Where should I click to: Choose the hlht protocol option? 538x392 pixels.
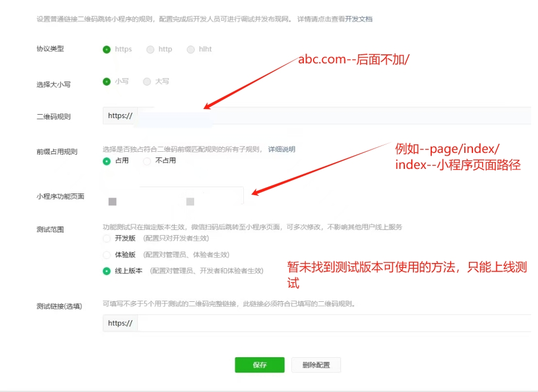point(191,49)
